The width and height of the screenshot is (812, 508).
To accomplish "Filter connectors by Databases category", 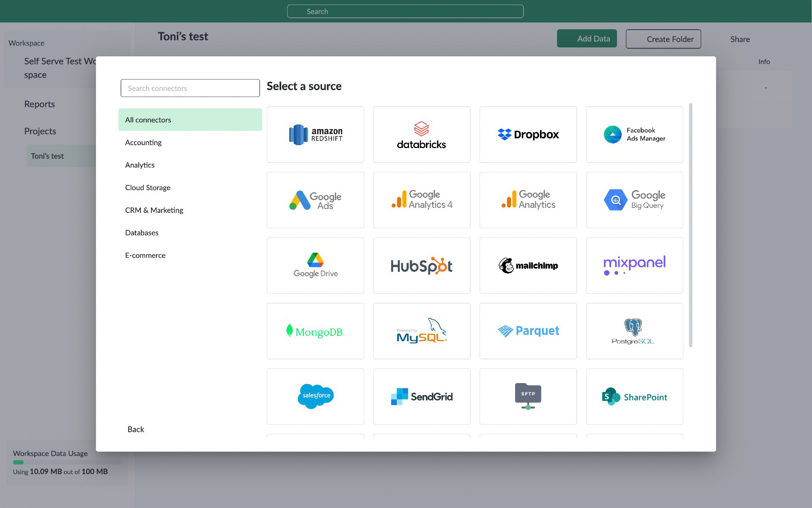I will click(142, 232).
